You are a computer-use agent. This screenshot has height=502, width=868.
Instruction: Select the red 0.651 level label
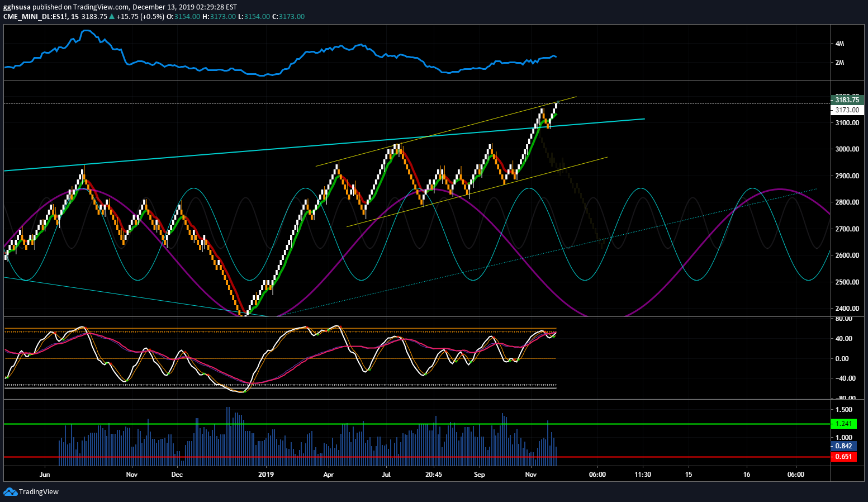coord(844,457)
